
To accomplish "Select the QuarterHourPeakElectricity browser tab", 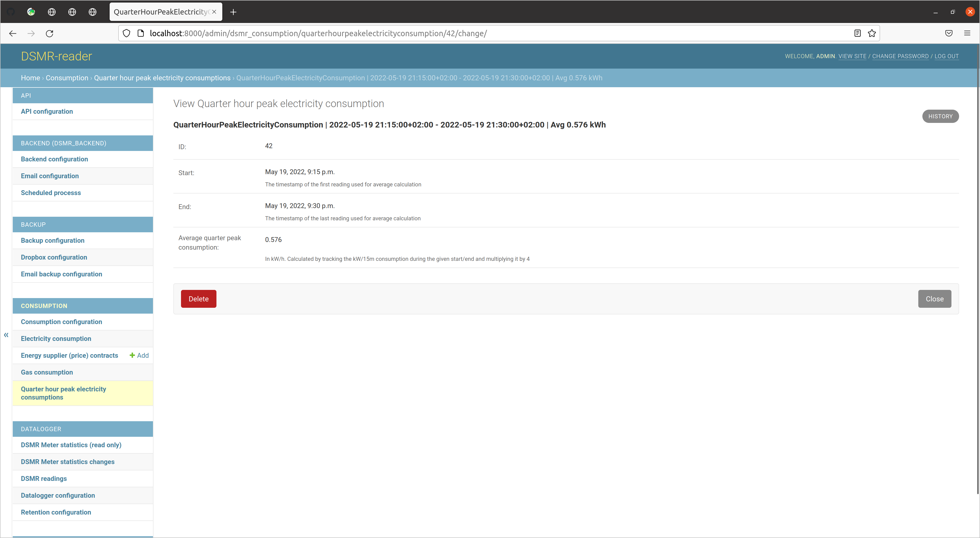I will pos(160,12).
